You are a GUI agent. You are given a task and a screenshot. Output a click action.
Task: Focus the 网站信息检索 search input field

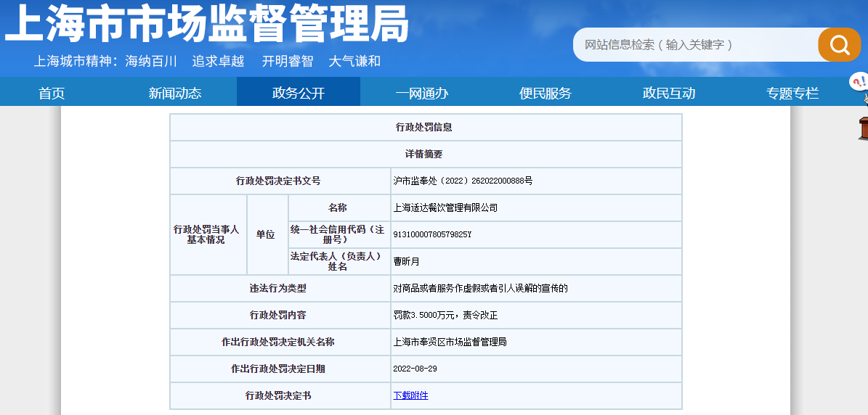tap(696, 45)
